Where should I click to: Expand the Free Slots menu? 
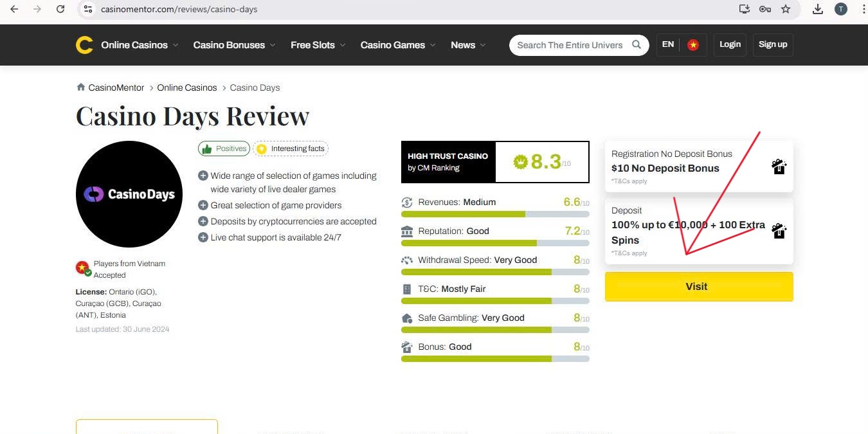[318, 45]
